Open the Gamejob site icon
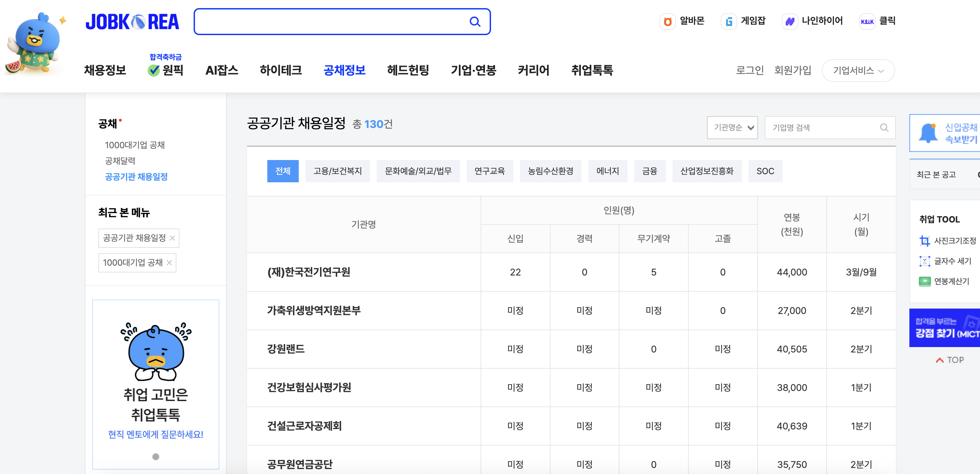This screenshot has width=980, height=474. coord(729,21)
